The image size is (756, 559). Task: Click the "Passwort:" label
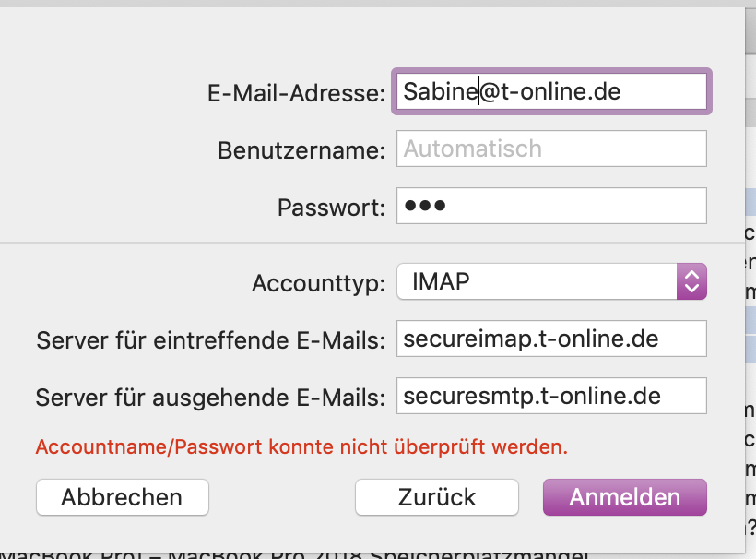click(x=331, y=208)
